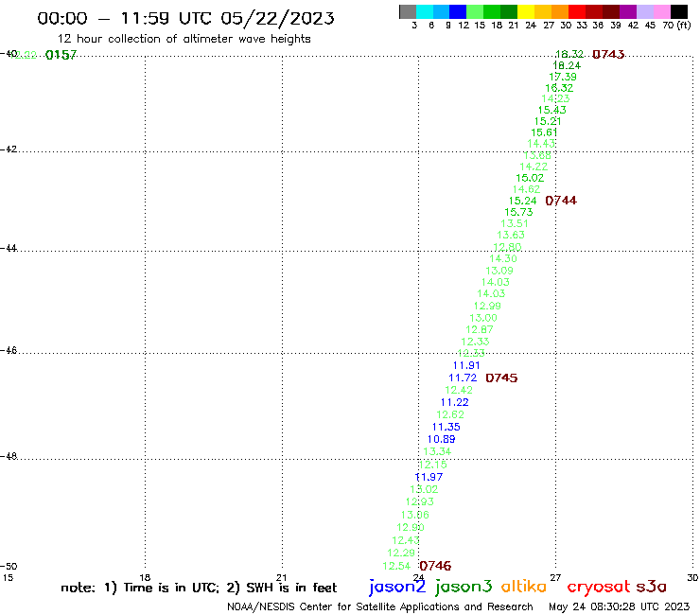Click the wave height value 17.39

coord(563,77)
